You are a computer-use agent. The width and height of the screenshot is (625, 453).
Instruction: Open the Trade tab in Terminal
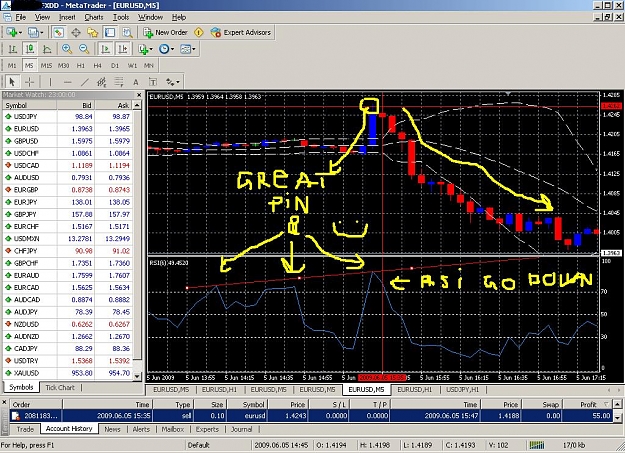(x=25, y=429)
